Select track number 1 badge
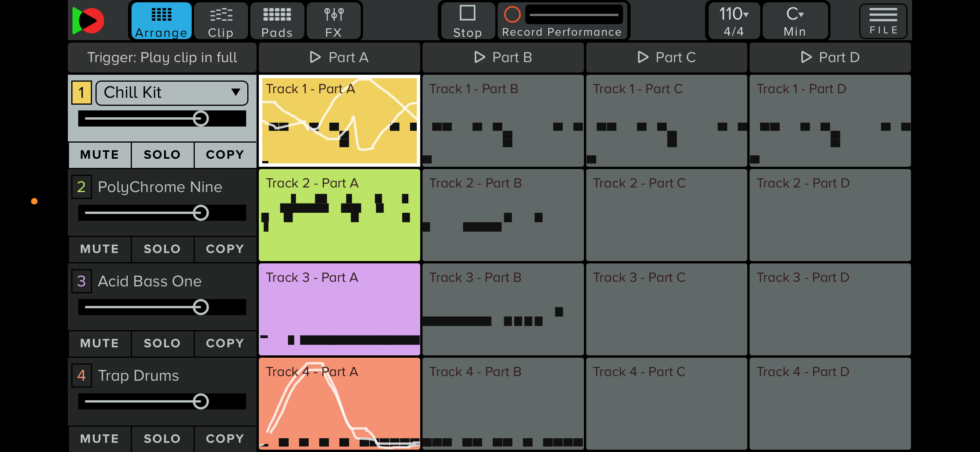Viewport: 980px width, 452px height. pyautogui.click(x=81, y=93)
